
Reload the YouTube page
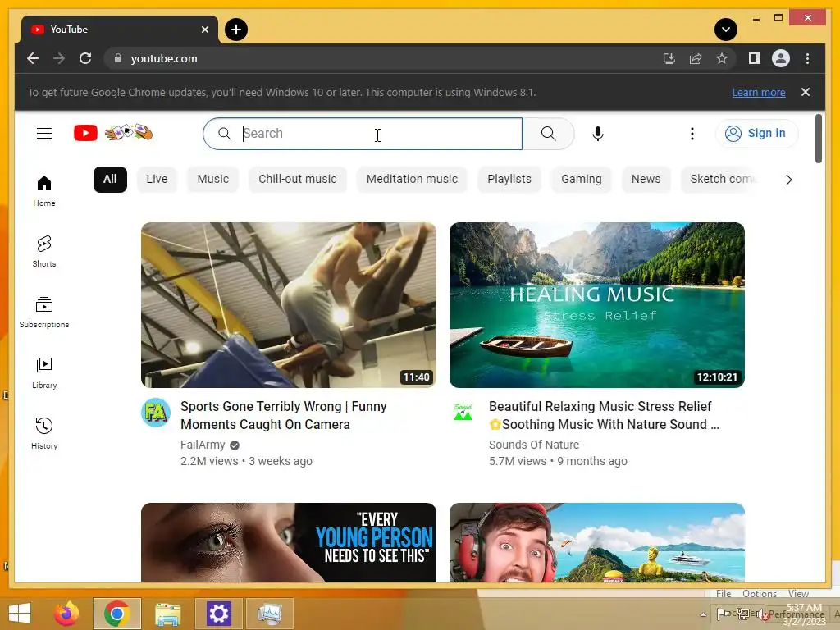click(x=85, y=58)
